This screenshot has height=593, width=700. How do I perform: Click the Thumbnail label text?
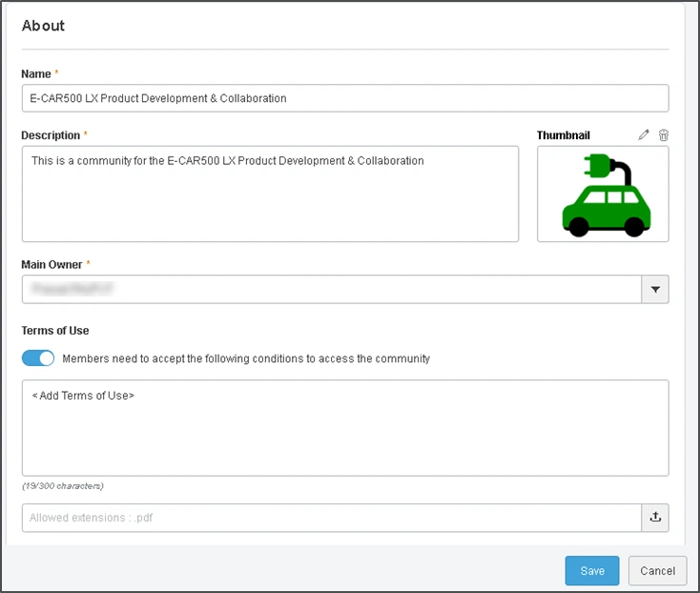(564, 135)
